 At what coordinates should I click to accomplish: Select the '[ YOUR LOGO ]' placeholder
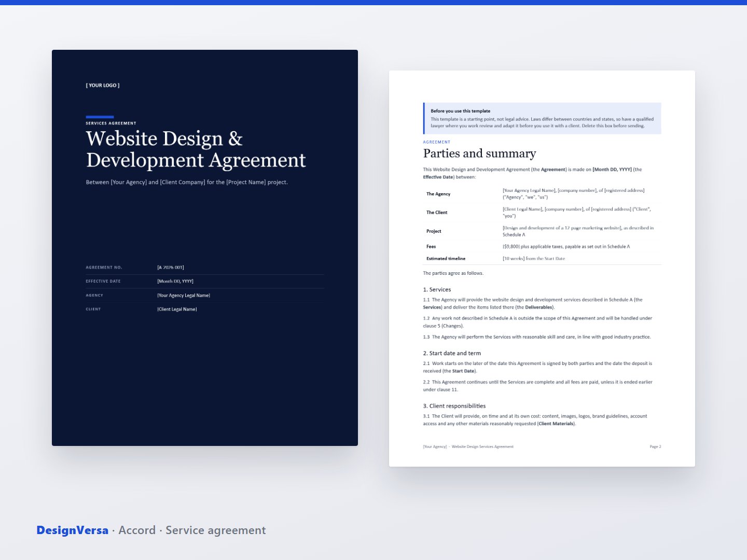click(103, 86)
